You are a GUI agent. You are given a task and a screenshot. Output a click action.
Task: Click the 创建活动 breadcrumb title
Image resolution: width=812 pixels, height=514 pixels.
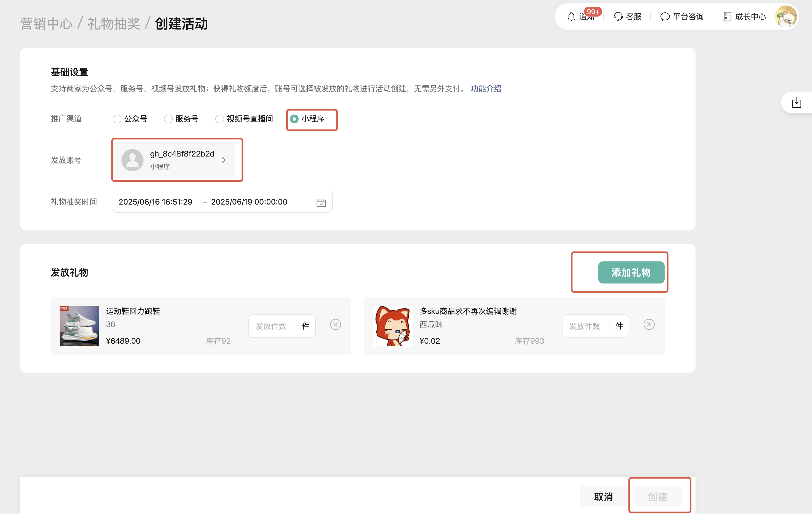point(181,24)
